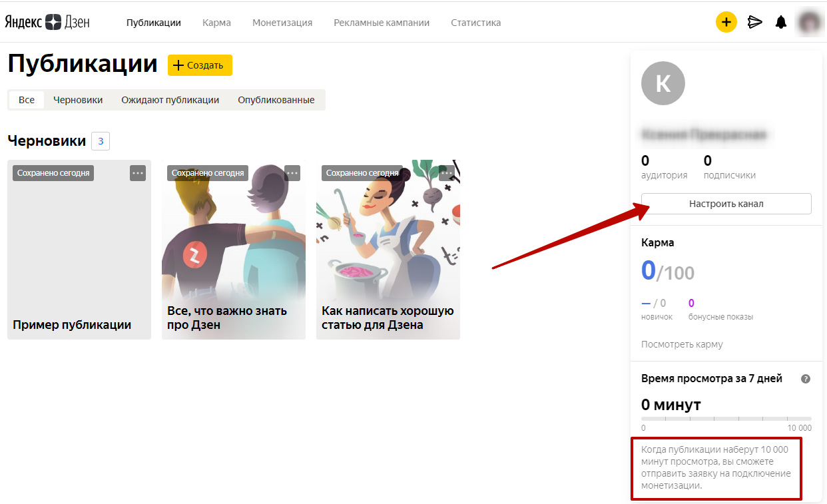Click the 'Настроить канал' button
The width and height of the screenshot is (827, 504).
[726, 204]
